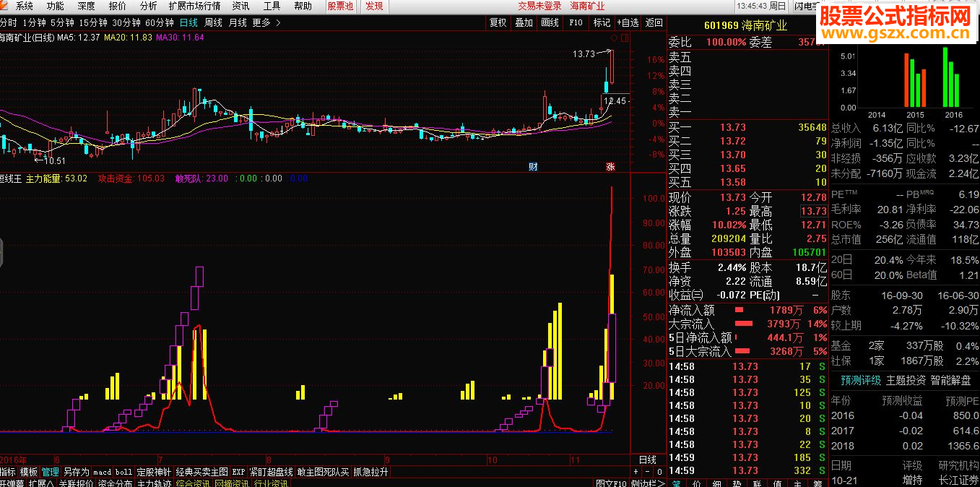Open the 报价 menu
980x487 pixels.
(118, 6)
